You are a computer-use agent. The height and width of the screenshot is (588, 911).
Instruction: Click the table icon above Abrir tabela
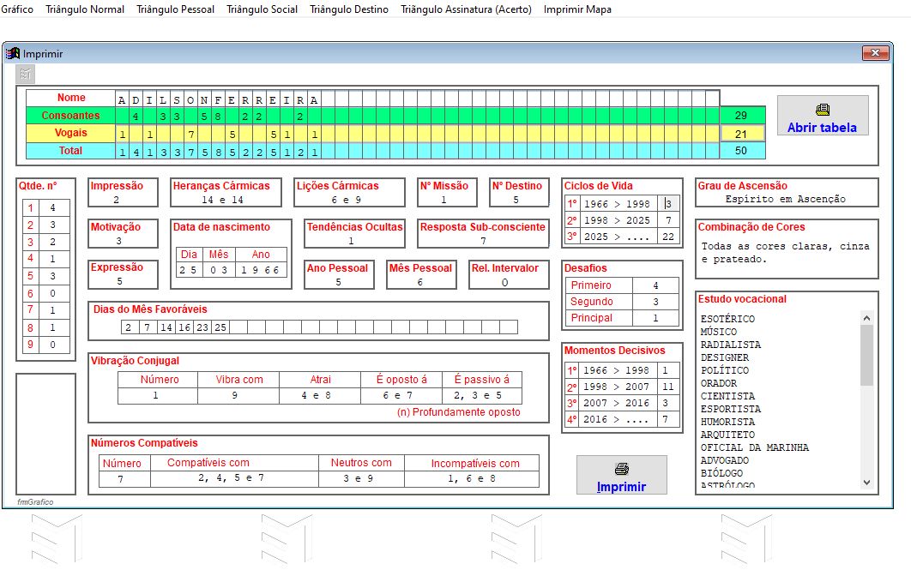822,110
